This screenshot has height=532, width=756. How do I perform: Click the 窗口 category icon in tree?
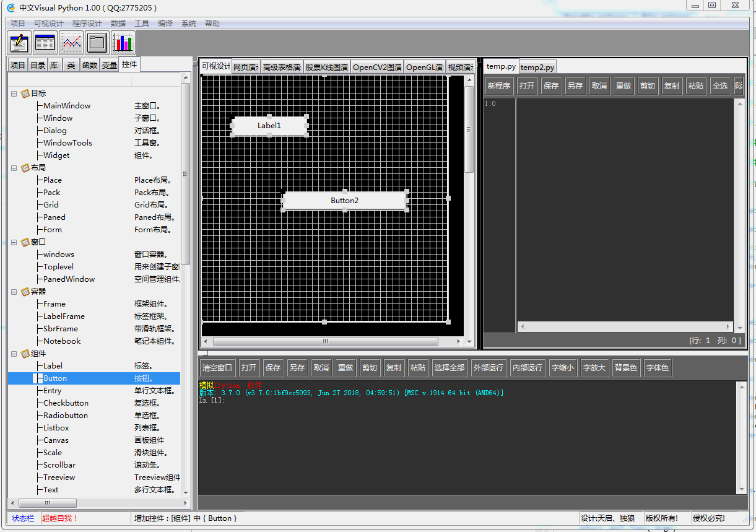25,242
